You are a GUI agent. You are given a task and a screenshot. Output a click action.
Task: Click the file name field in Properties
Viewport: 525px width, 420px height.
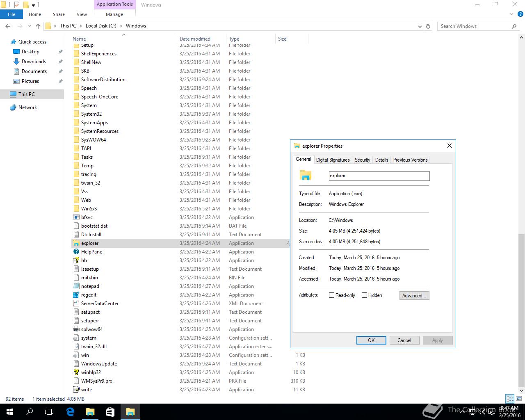coord(379,176)
